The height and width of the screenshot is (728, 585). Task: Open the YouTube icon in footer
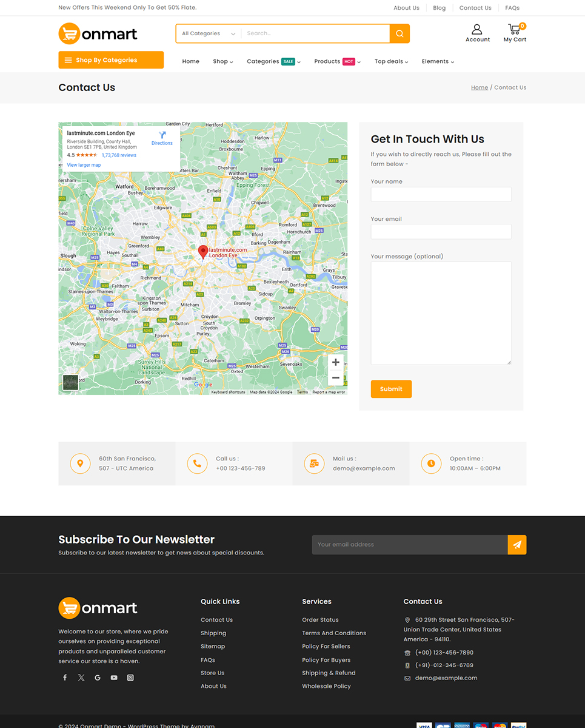point(114,678)
